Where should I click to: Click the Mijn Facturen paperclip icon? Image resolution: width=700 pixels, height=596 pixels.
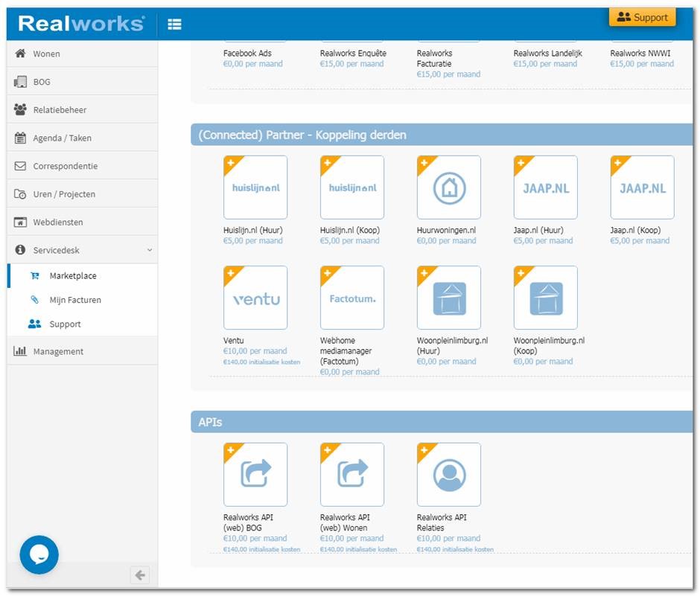(x=35, y=300)
